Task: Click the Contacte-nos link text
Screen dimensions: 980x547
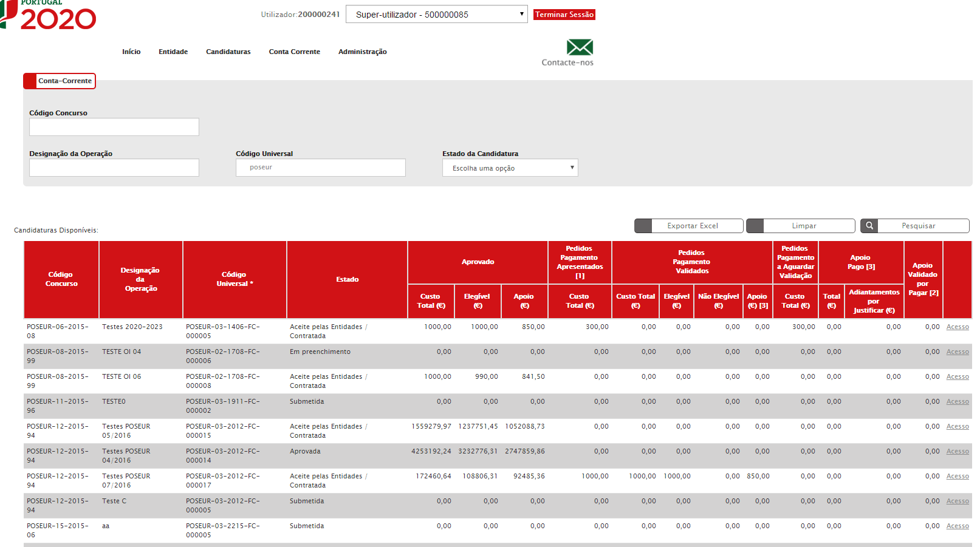Action: point(567,63)
